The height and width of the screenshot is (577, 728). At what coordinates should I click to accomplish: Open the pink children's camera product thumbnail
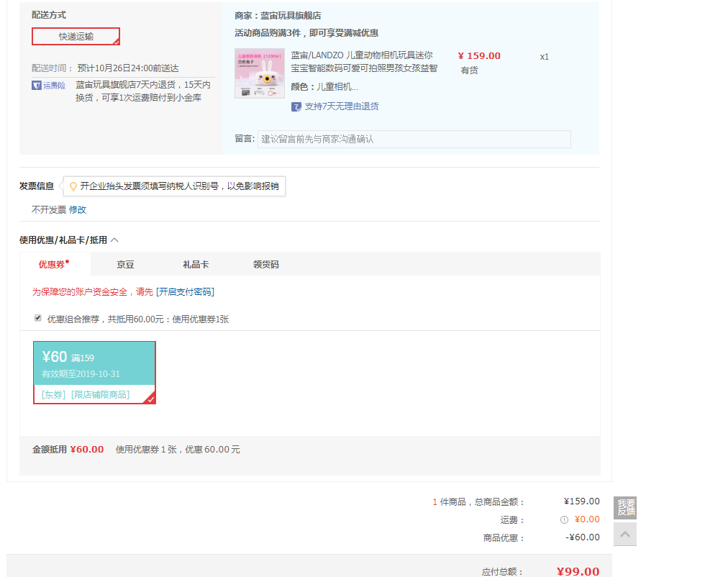(x=260, y=73)
